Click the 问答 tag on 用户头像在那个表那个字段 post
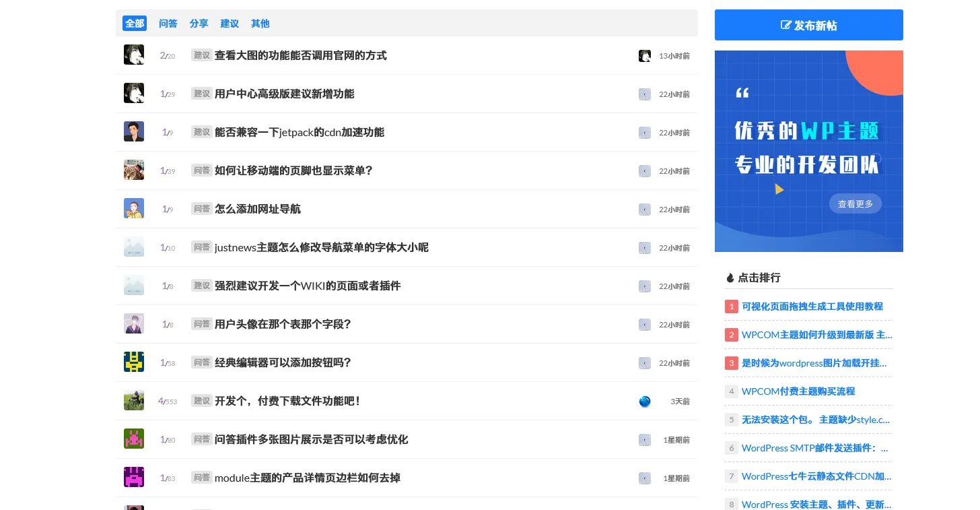980x510 pixels. [x=201, y=324]
